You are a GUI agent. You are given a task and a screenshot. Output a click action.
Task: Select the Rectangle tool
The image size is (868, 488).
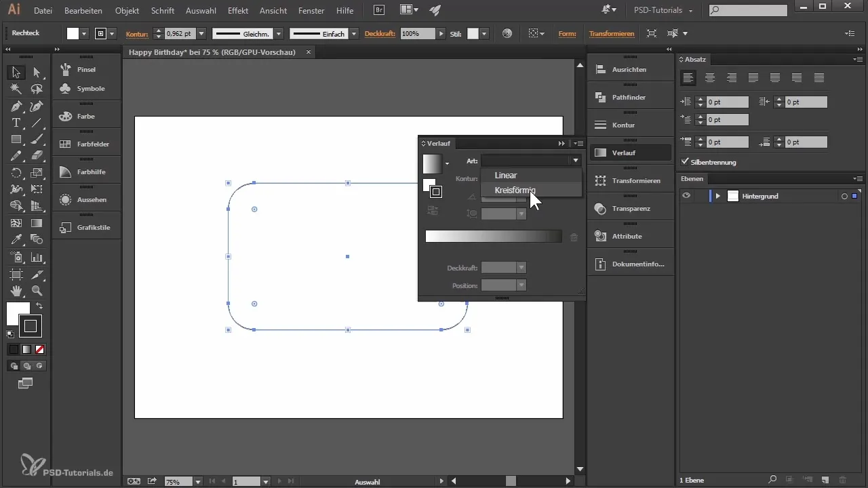tap(16, 139)
